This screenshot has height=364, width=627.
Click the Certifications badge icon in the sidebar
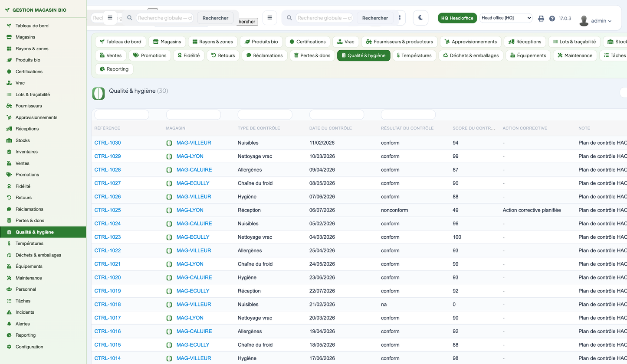[x=9, y=71]
